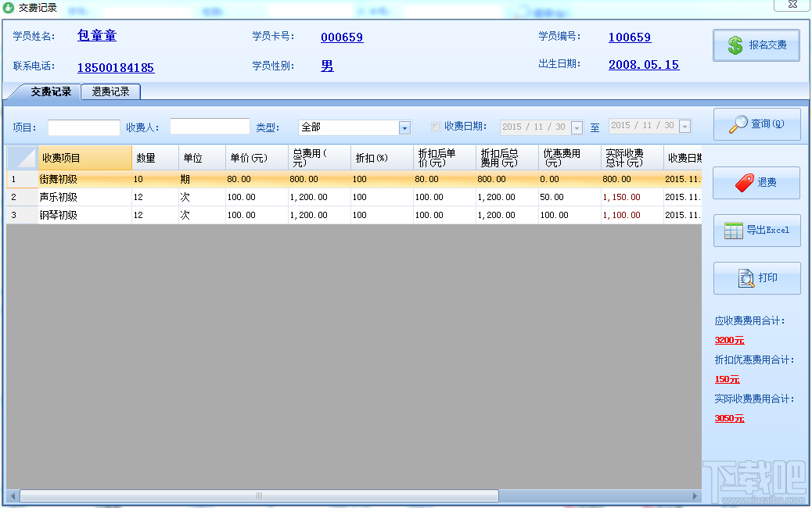Click inside the 项目 input field
Viewport: 812px width, 508px height.
click(84, 127)
